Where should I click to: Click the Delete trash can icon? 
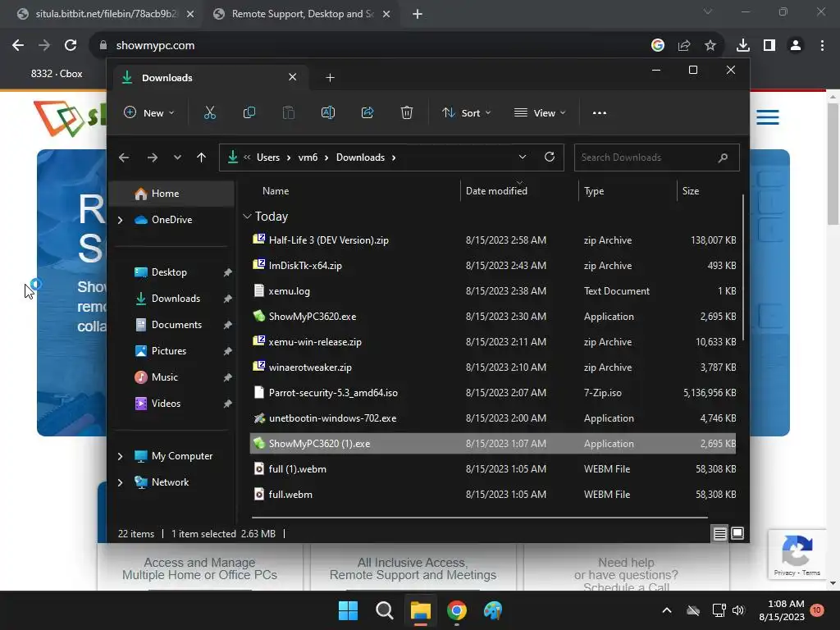[x=407, y=113]
